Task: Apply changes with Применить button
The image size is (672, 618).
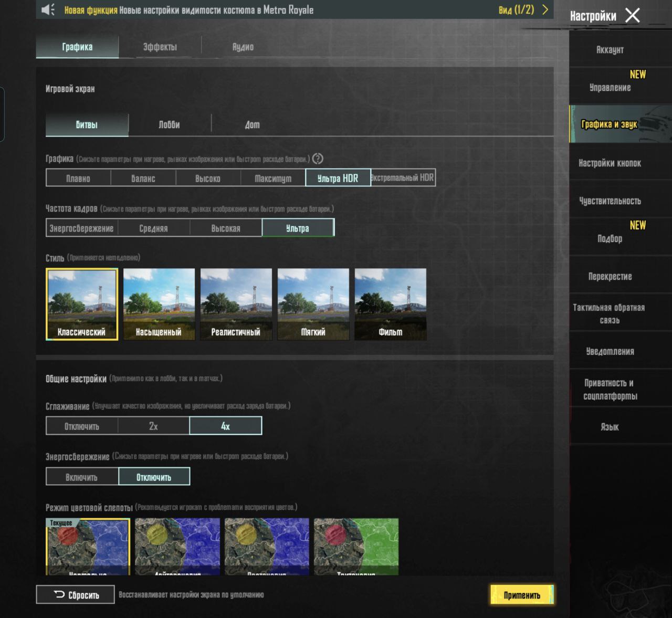Action: [x=522, y=595]
